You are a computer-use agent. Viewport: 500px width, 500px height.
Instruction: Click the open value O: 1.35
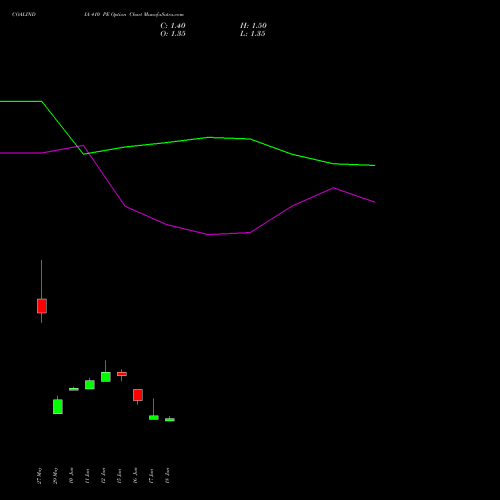(x=173, y=34)
